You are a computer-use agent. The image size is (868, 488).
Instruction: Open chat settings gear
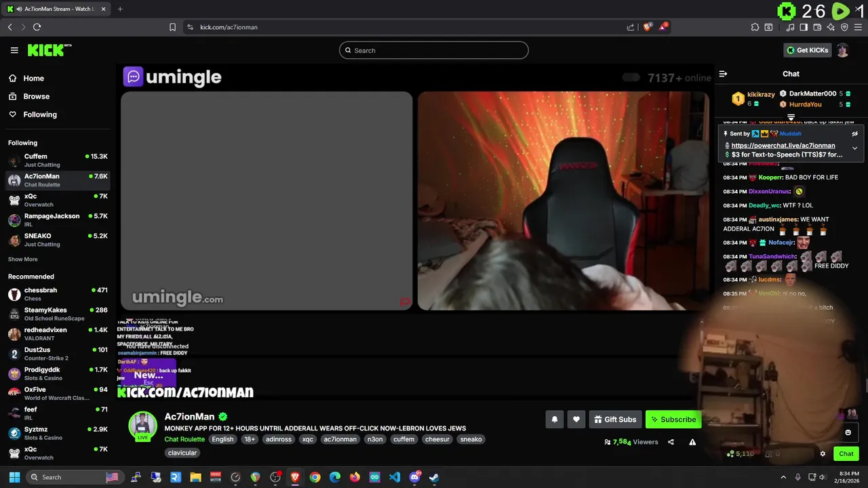pyautogui.click(x=823, y=454)
